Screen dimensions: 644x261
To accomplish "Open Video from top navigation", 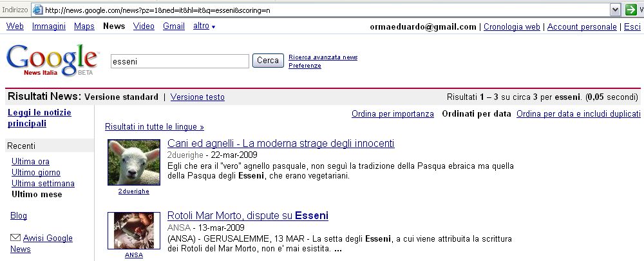I will pyautogui.click(x=144, y=26).
